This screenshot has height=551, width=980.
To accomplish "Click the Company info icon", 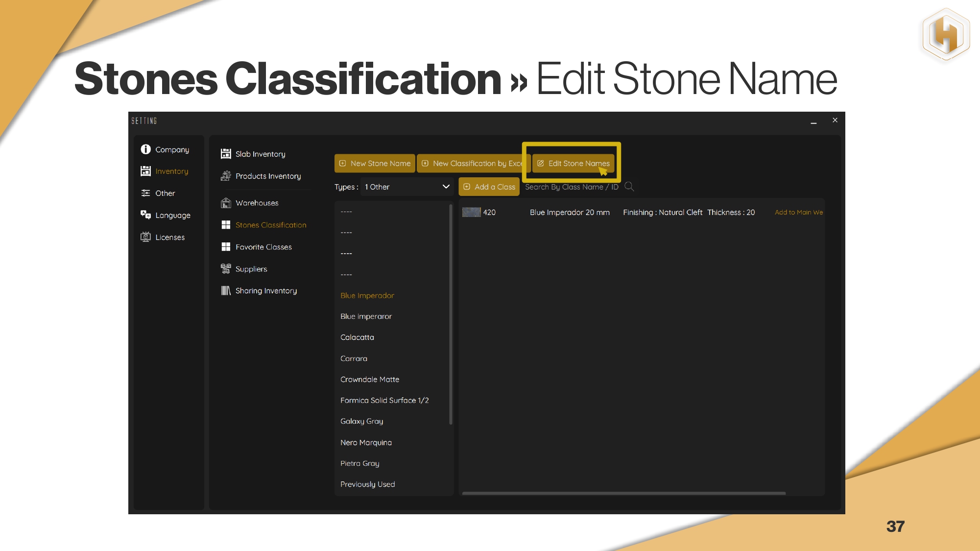I will pos(145,149).
